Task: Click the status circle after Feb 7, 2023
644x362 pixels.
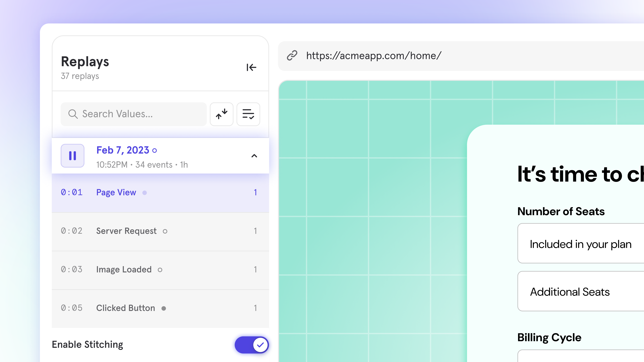Action: [155, 150]
